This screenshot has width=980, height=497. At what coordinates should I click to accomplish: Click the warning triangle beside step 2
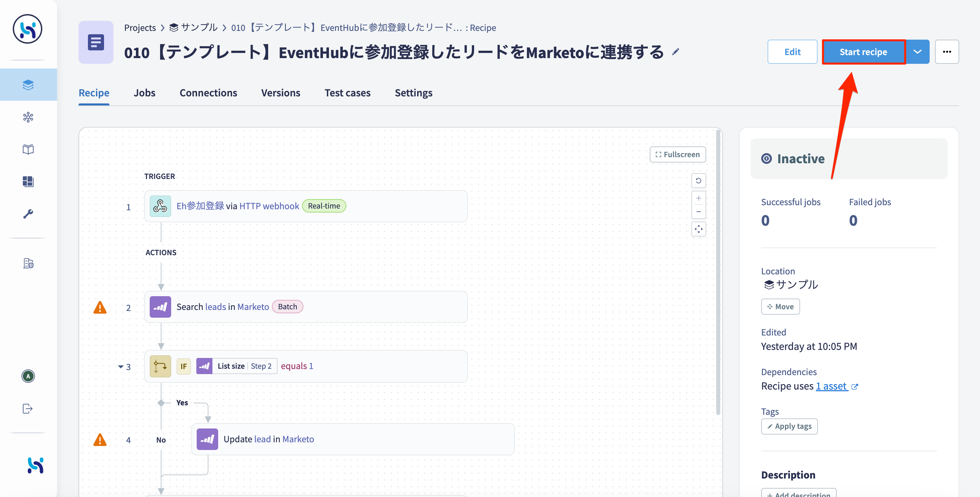click(x=100, y=308)
